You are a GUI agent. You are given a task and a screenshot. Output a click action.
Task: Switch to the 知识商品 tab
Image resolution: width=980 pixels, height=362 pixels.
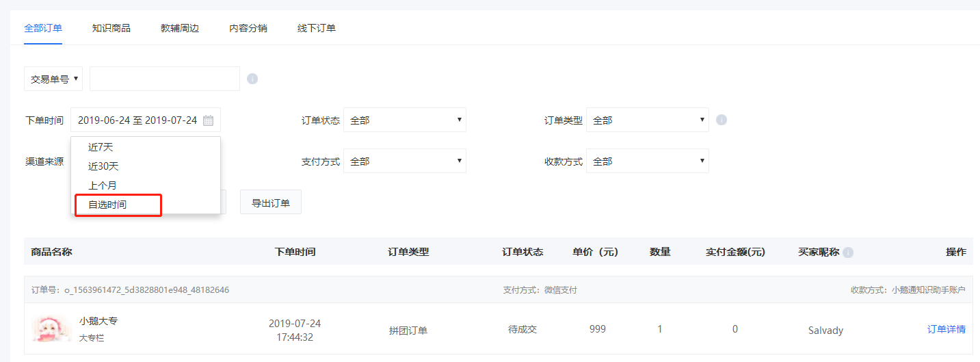click(x=111, y=28)
